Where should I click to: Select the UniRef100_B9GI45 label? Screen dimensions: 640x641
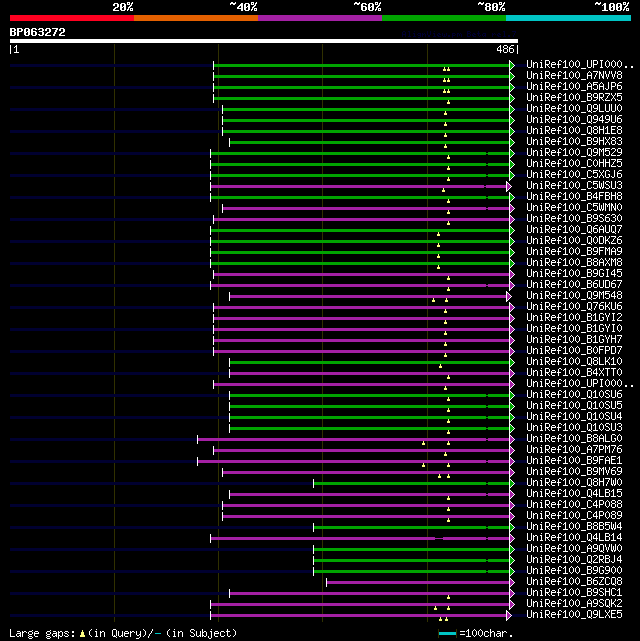pyautogui.click(x=574, y=273)
